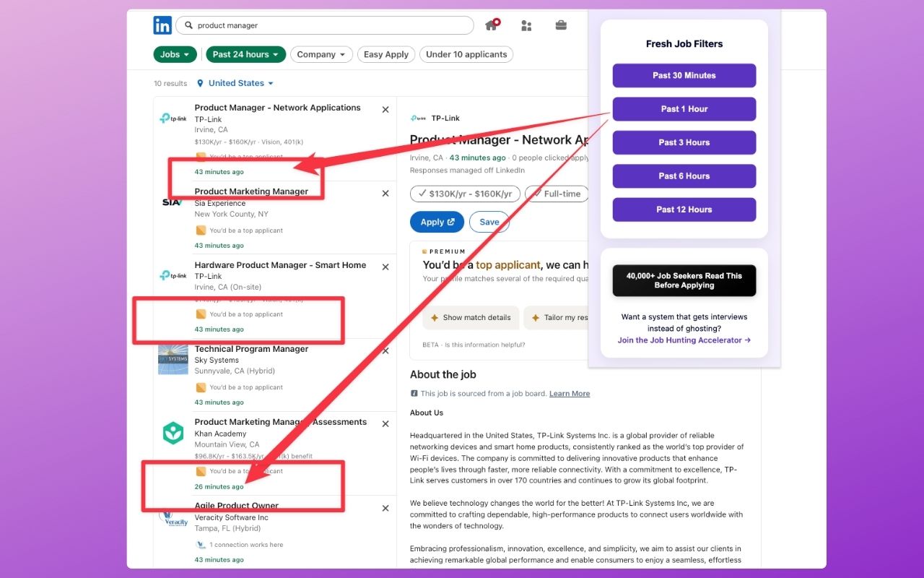Click the location pin icon beside United States
The image size is (924, 578).
coord(200,83)
